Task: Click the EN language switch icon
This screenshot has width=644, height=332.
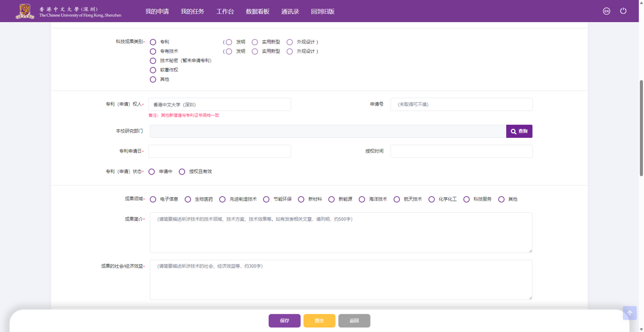Action: 606,11
